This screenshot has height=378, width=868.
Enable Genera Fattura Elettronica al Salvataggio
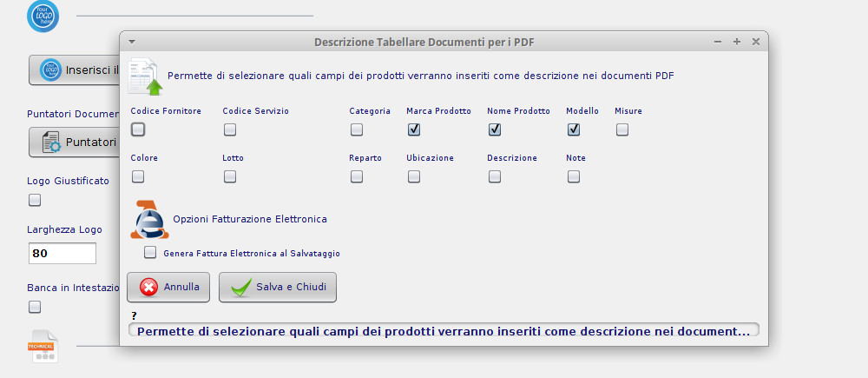pyautogui.click(x=150, y=253)
